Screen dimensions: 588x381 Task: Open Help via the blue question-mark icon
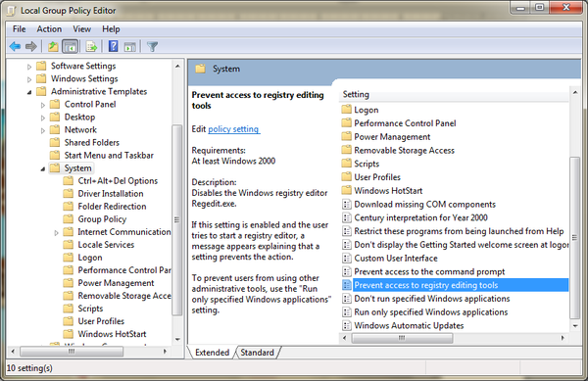[113, 46]
